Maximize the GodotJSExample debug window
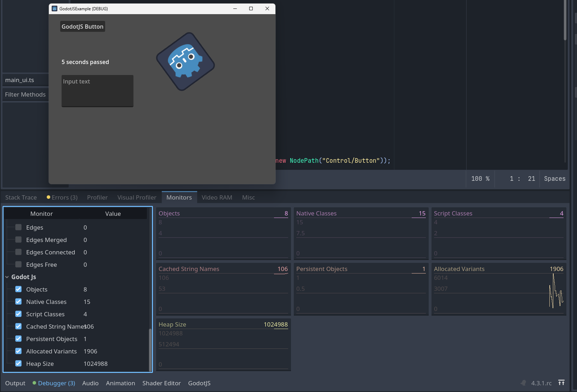 point(251,8)
